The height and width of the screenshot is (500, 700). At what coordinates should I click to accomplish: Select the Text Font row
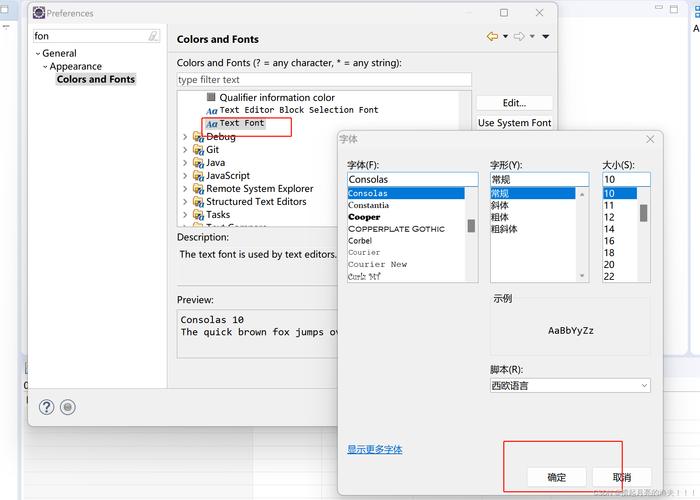point(235,123)
